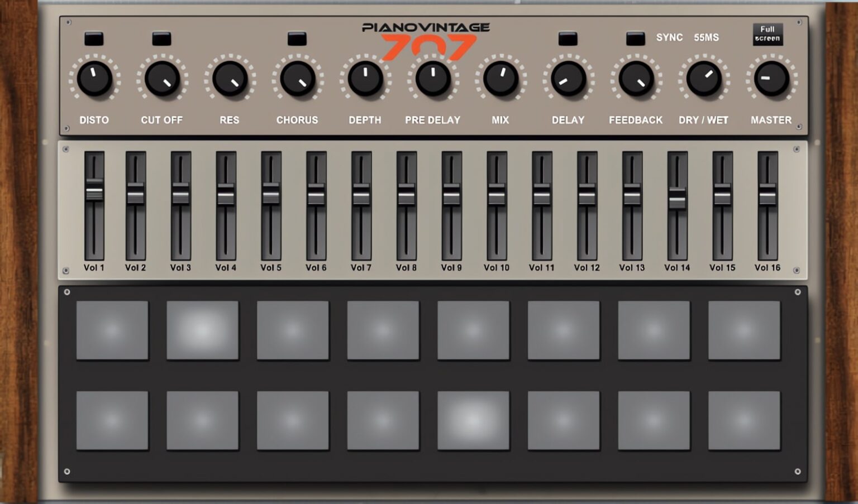Click the FEEDBACK knob
This screenshot has height=504, width=858.
pos(636,79)
